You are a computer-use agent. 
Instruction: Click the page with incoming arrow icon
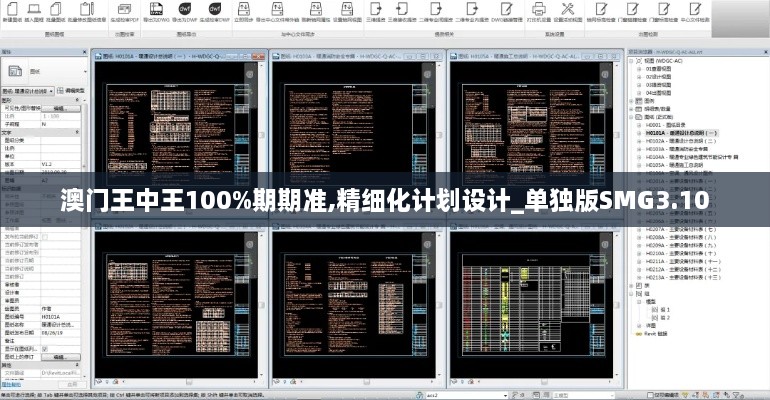[x=402, y=9]
